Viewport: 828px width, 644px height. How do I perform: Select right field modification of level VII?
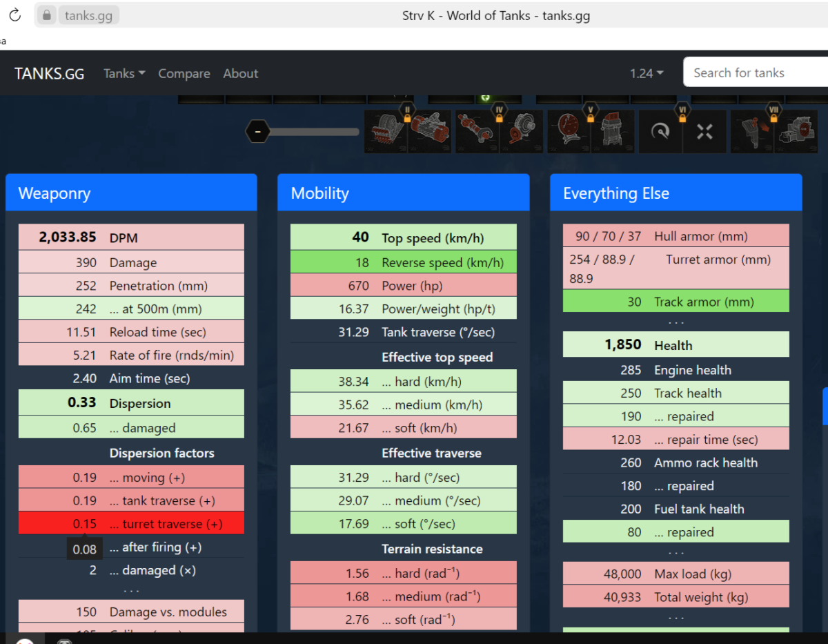point(797,132)
